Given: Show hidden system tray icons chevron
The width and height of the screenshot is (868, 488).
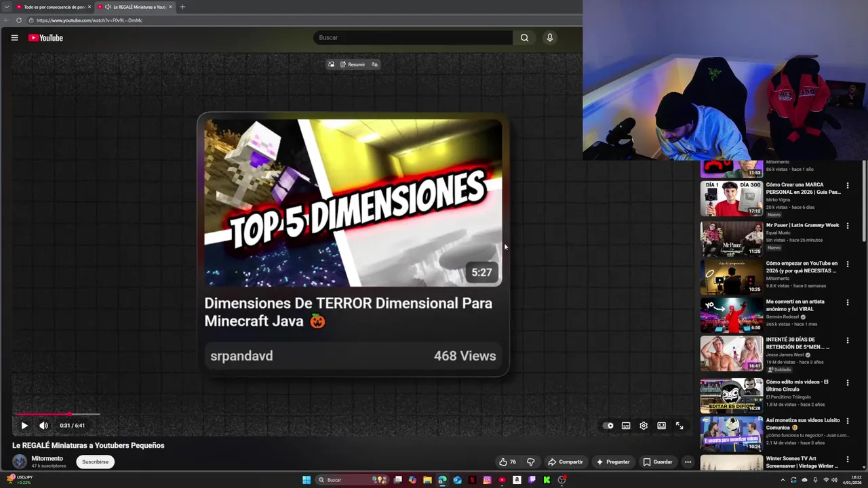Looking at the screenshot, I should 783,480.
